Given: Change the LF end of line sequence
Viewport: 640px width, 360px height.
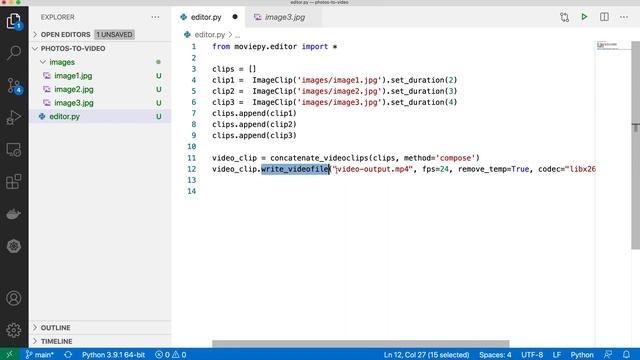Looking at the screenshot, I should pos(556,355).
